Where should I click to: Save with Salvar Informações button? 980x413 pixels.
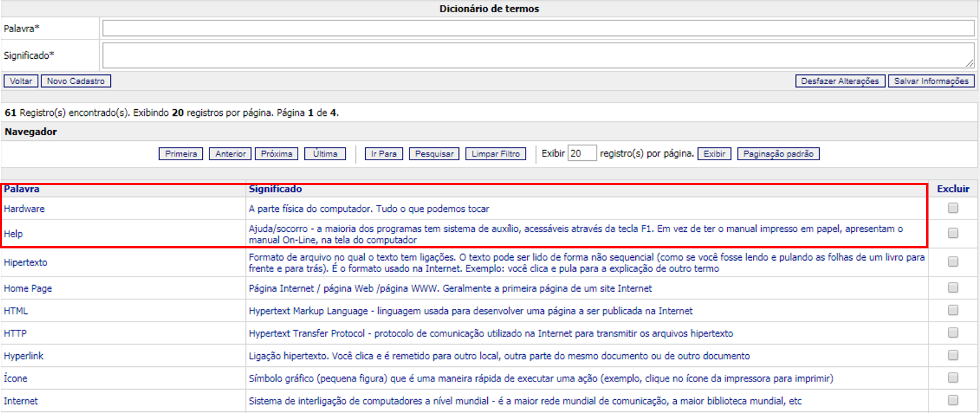931,81
